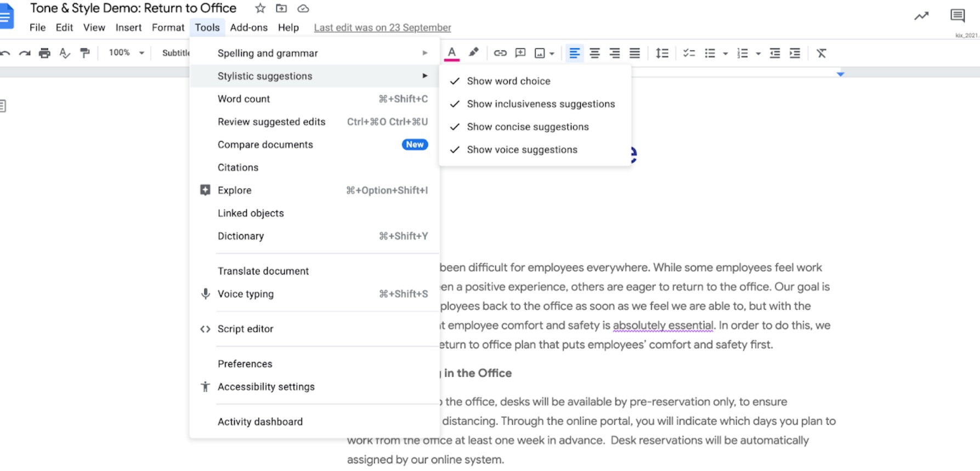The image size is (980, 471).
Task: Choose Review suggested edits
Action: tap(314, 122)
